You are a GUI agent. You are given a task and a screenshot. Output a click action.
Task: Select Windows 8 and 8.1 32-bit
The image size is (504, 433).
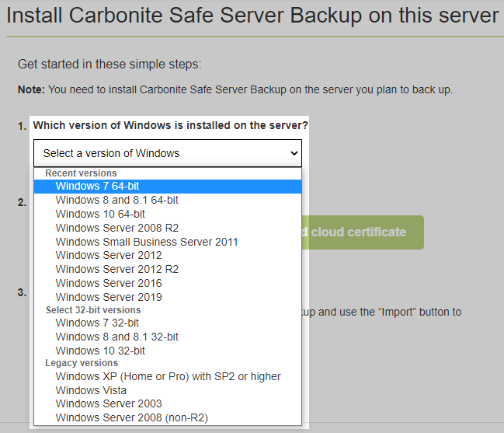coord(116,337)
